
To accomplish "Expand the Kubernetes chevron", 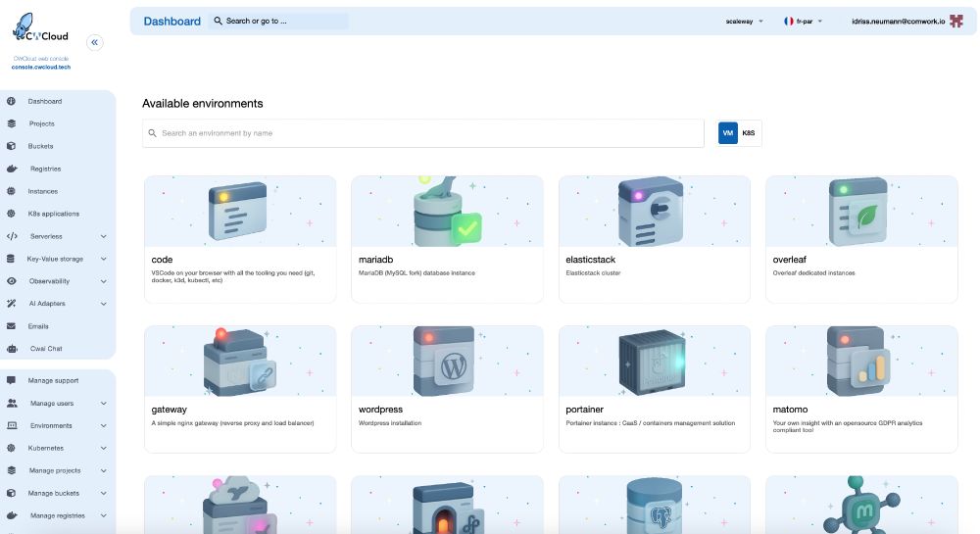I will pos(103,448).
